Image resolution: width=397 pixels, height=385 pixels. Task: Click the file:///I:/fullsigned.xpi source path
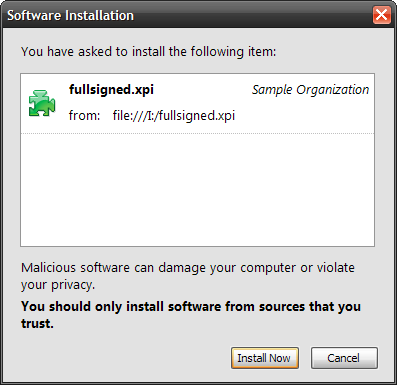coord(174,116)
